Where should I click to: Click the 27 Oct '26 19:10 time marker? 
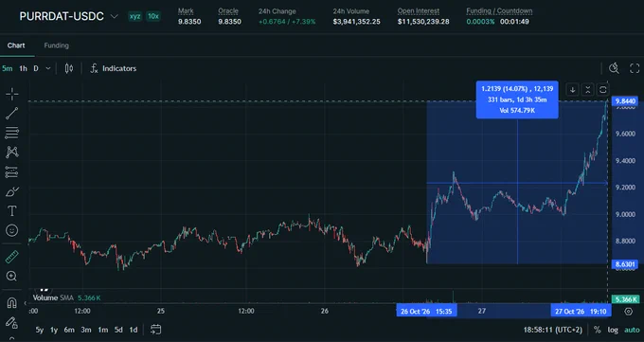click(x=581, y=311)
